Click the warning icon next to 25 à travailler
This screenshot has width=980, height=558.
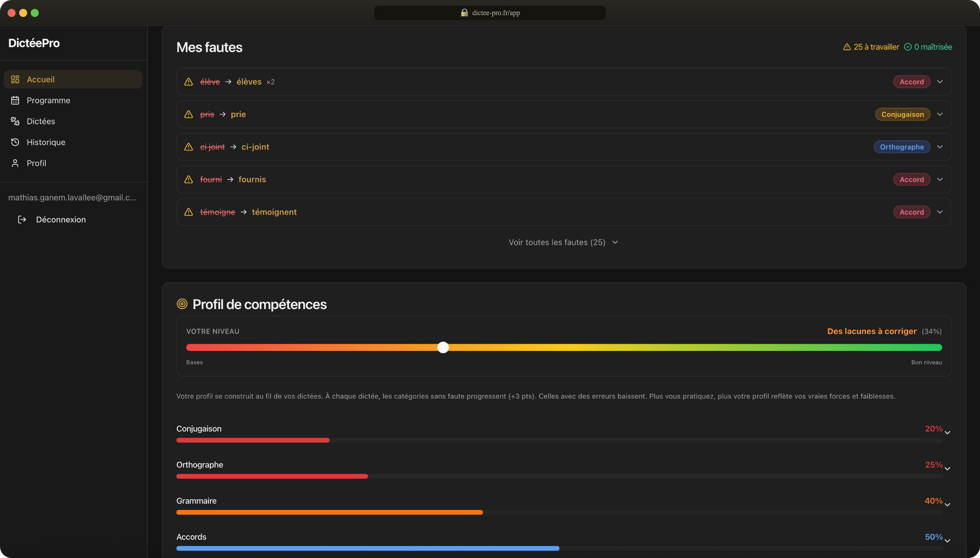(x=847, y=47)
